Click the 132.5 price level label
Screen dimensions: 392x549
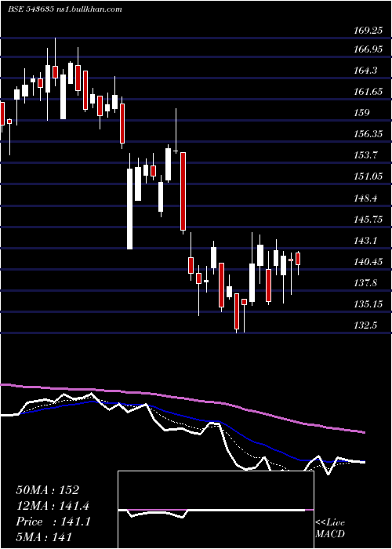click(366, 325)
